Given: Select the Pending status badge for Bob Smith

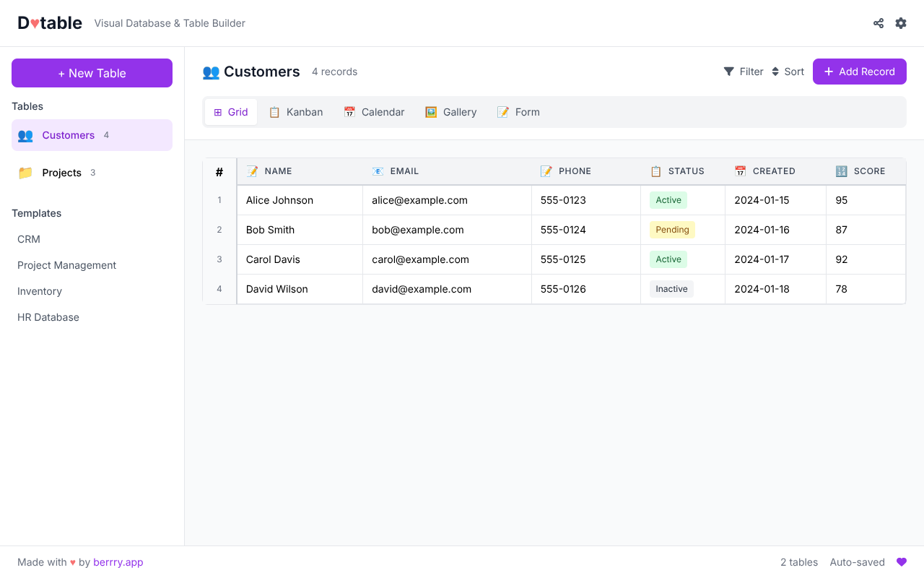Looking at the screenshot, I should coord(672,230).
